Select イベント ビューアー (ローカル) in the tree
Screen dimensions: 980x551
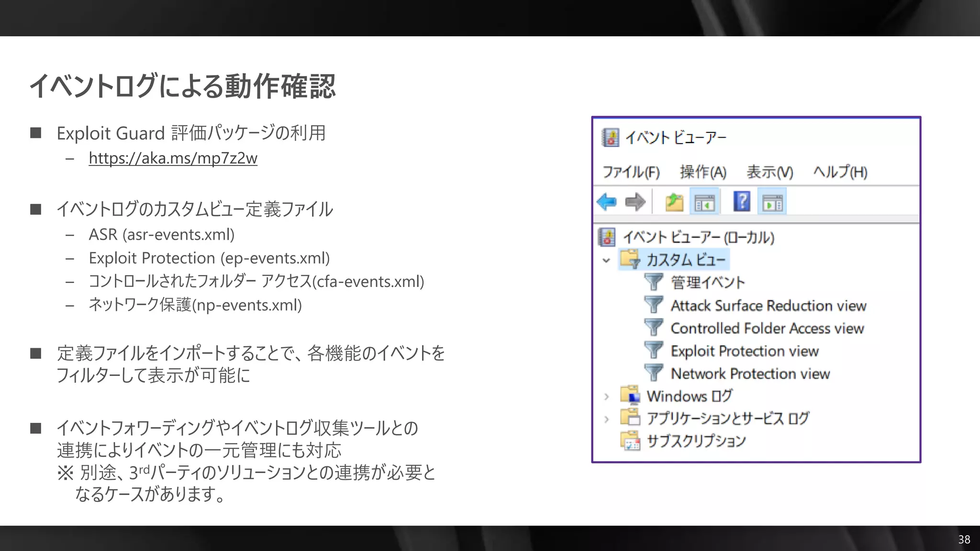click(699, 237)
